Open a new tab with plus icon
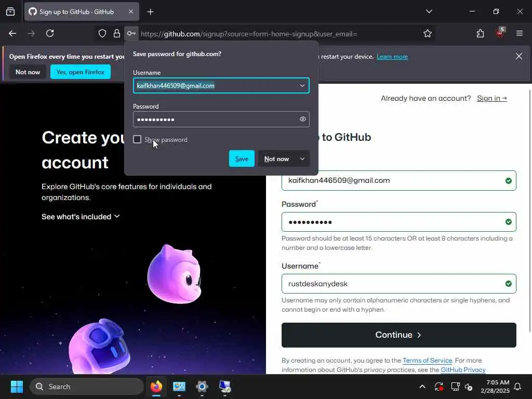 [x=150, y=12]
